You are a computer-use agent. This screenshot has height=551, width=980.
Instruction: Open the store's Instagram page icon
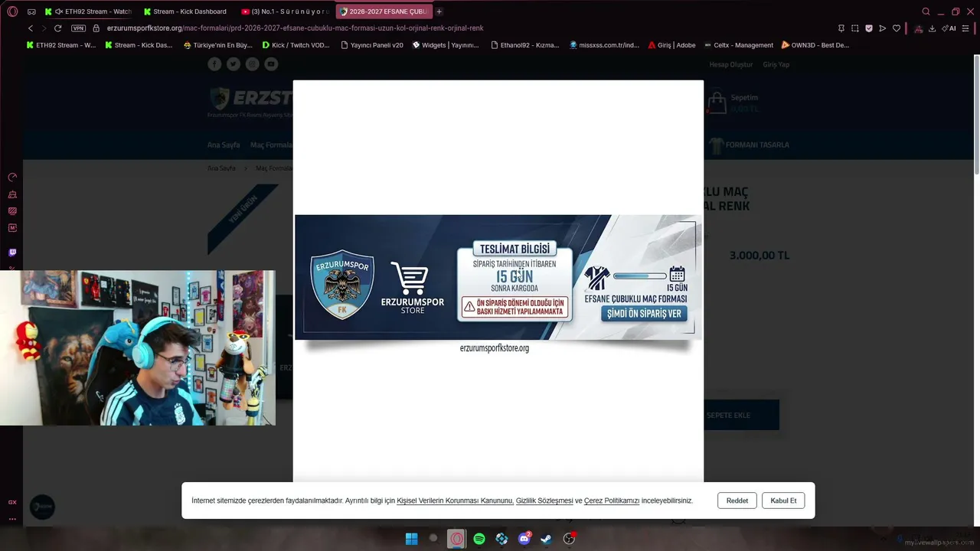(x=253, y=64)
